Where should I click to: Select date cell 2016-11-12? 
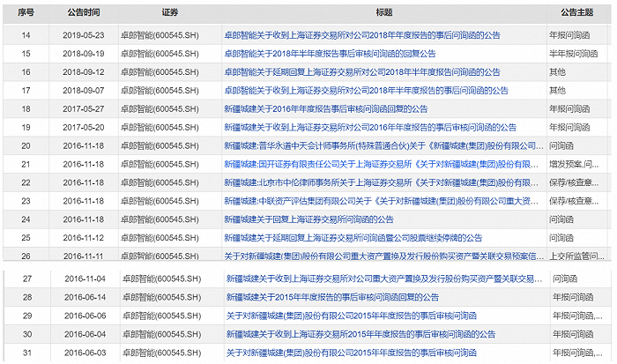point(84,238)
